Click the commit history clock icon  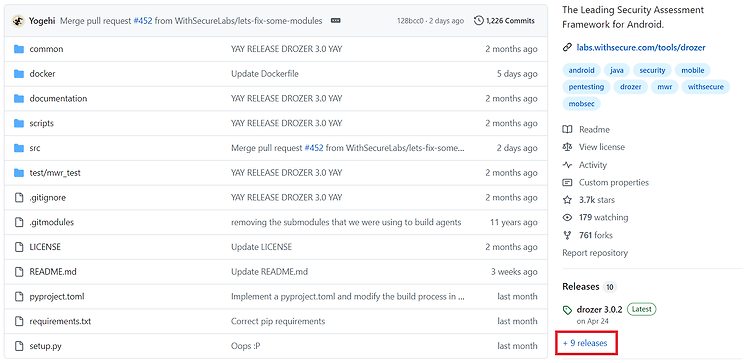[478, 21]
